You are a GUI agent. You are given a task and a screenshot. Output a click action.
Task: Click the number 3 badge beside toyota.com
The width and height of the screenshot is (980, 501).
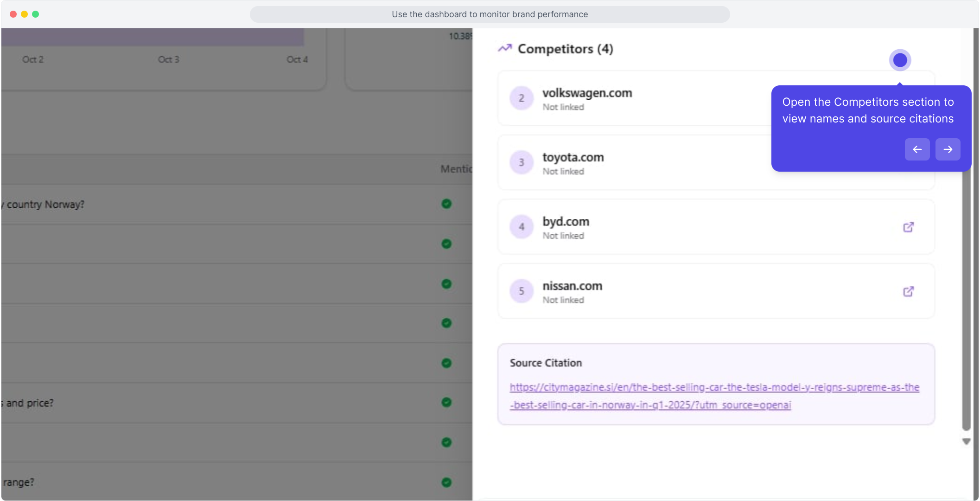522,162
